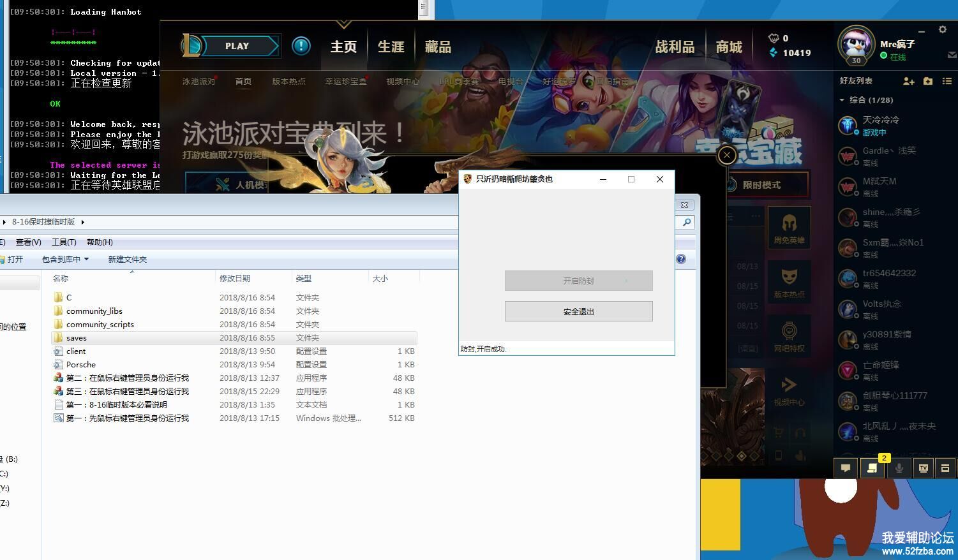Collapse the 综合 (1/28) friends group
This screenshot has width=958, height=560.
842,100
